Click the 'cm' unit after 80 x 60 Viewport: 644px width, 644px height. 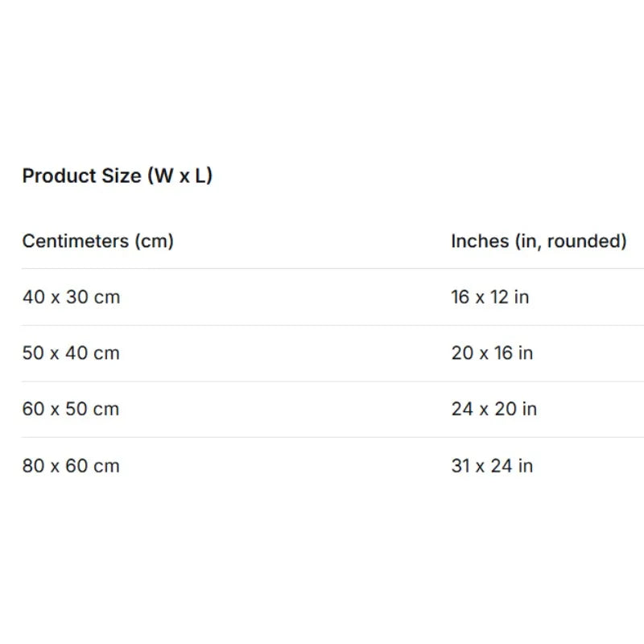point(106,465)
